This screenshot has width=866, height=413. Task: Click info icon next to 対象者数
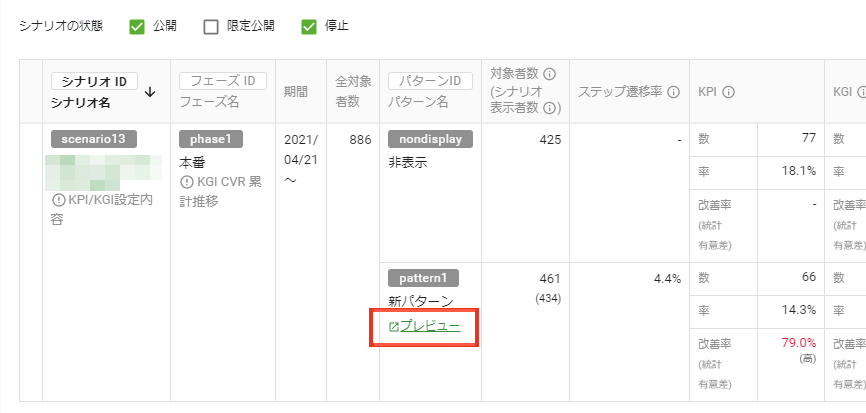(549, 73)
